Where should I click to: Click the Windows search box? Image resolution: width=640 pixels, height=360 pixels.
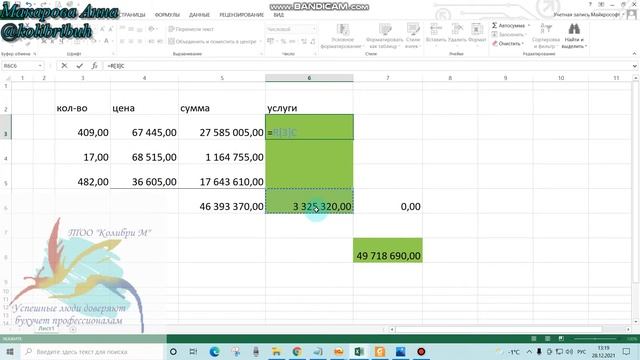coord(93,351)
